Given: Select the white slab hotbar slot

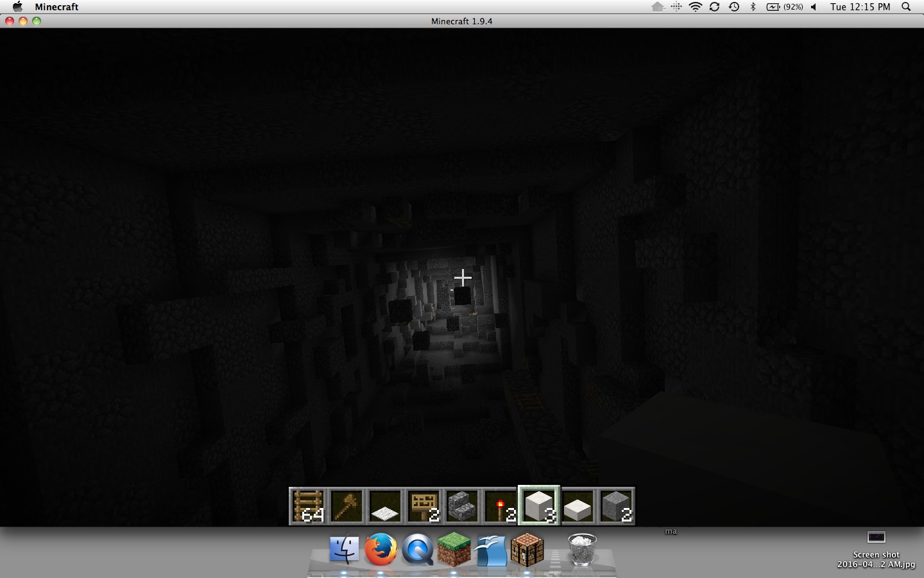Looking at the screenshot, I should [577, 506].
